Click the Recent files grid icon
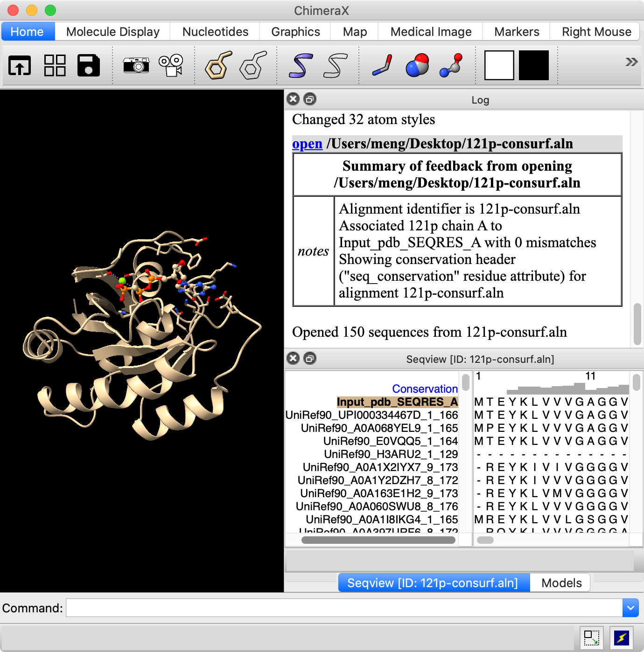The width and height of the screenshot is (644, 652). click(55, 65)
